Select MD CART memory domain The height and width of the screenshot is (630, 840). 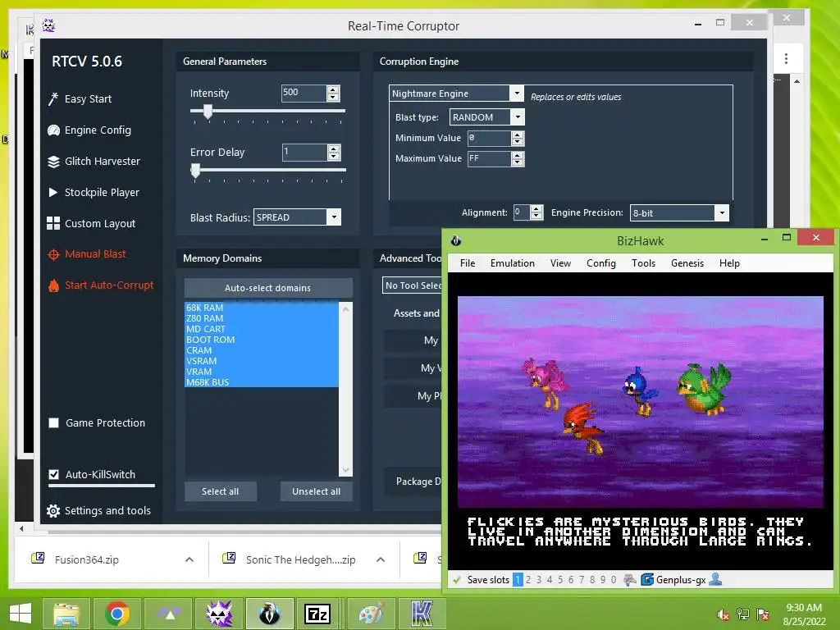point(262,329)
